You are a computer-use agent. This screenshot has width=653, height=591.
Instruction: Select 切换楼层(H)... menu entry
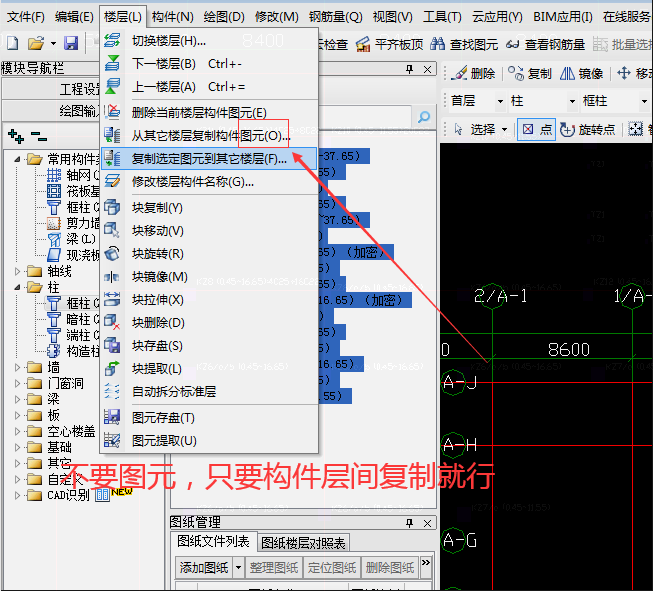click(209, 41)
